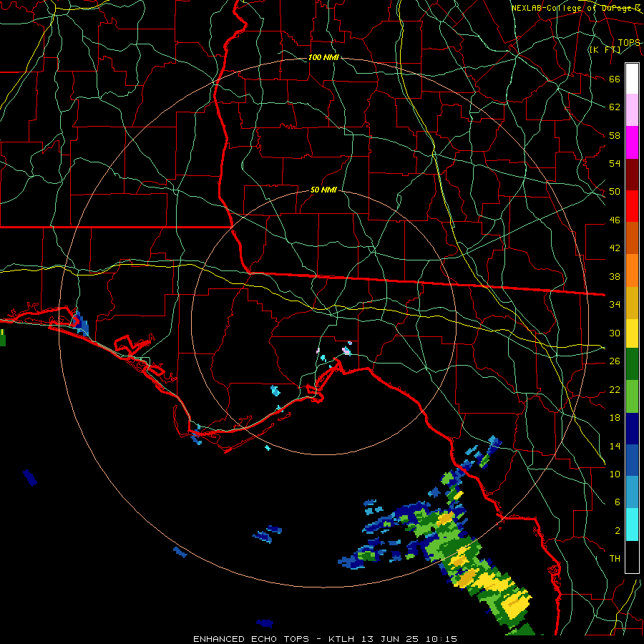Pick the navy blue legend band
This screenshot has height=644, width=644.
(632, 429)
